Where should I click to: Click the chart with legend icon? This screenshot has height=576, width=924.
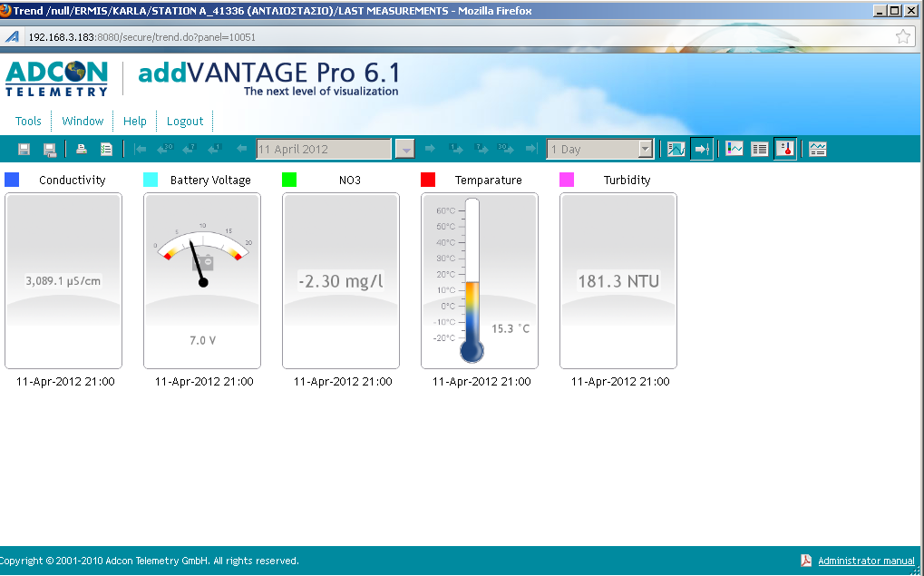pyautogui.click(x=817, y=149)
